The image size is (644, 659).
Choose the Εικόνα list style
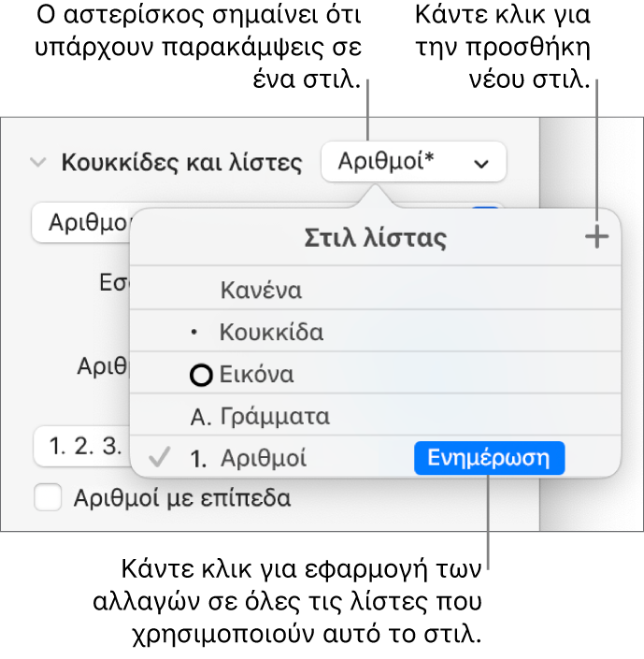click(x=375, y=373)
